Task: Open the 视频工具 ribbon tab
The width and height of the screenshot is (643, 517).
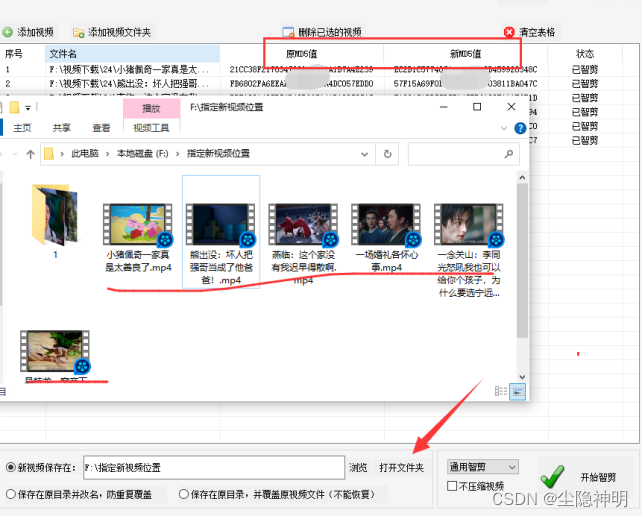Action: tap(151, 128)
